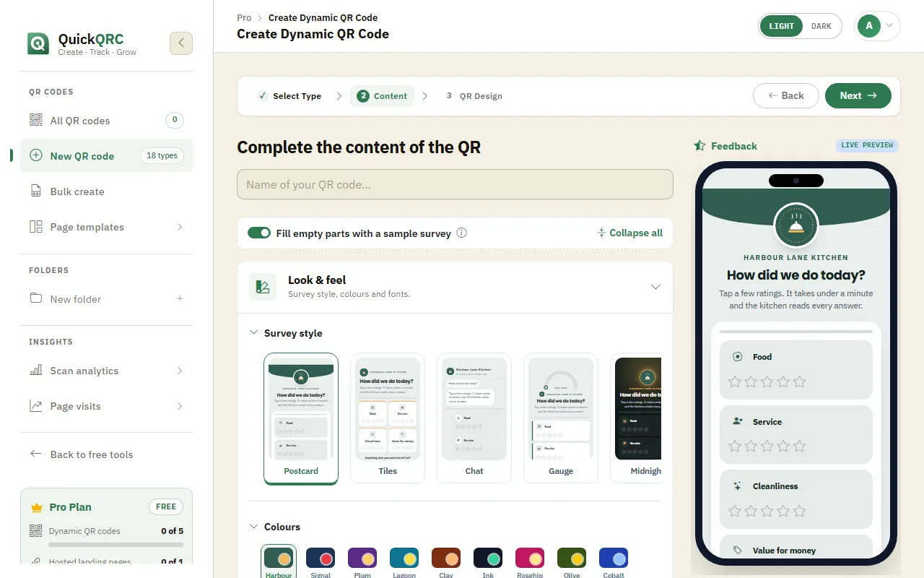Choose the Lagoon colour swatch
The height and width of the screenshot is (578, 924).
pos(404,558)
